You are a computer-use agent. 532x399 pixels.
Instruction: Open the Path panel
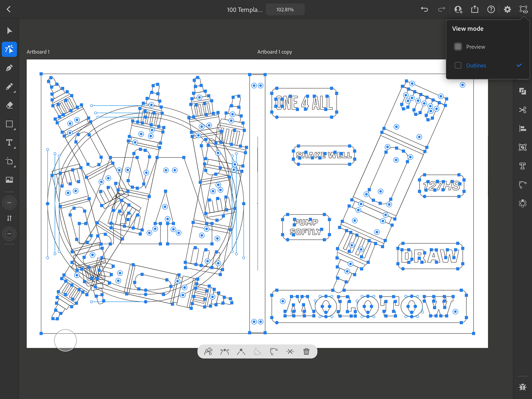523,185
